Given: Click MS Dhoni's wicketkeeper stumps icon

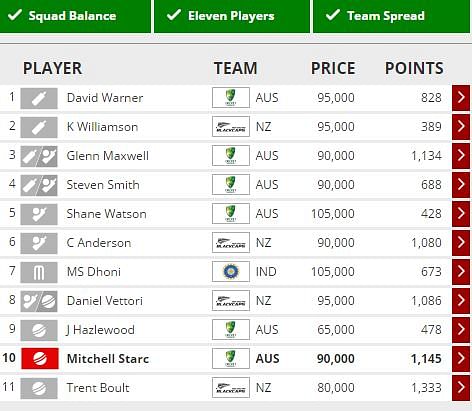Looking at the screenshot, I should 39,272.
